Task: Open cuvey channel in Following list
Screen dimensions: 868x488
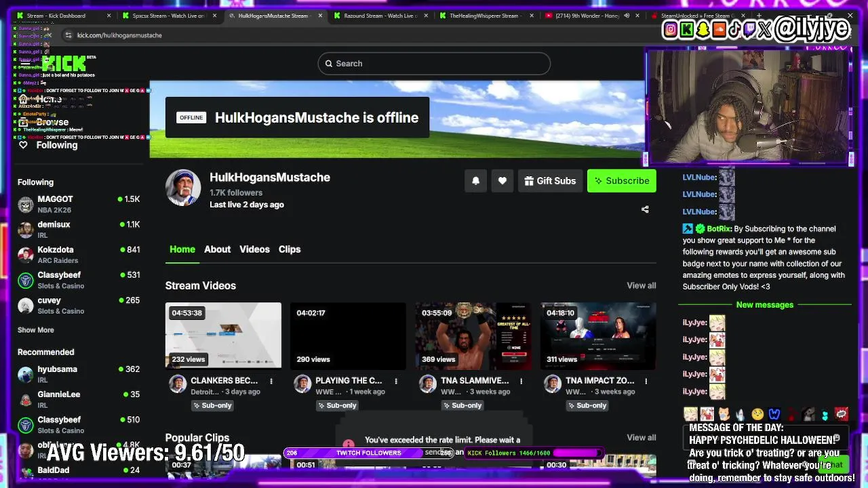Action: pyautogui.click(x=79, y=306)
